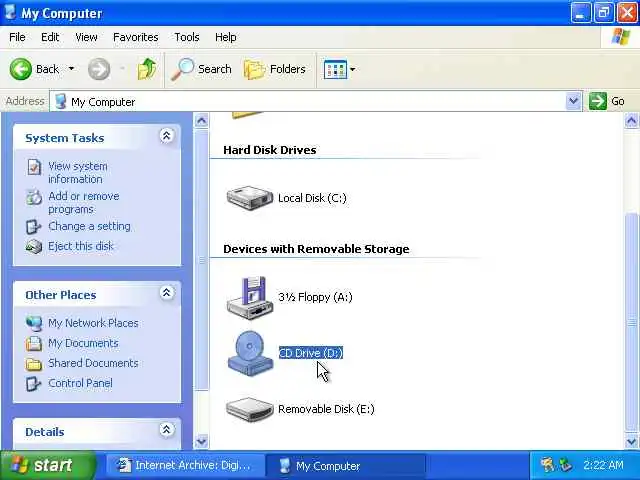Collapse the Other Places panel
The height and width of the screenshot is (480, 640).
pos(167,293)
